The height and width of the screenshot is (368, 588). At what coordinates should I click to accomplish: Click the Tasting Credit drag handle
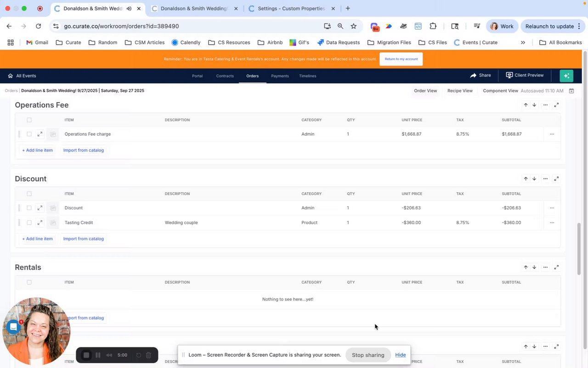pos(19,223)
